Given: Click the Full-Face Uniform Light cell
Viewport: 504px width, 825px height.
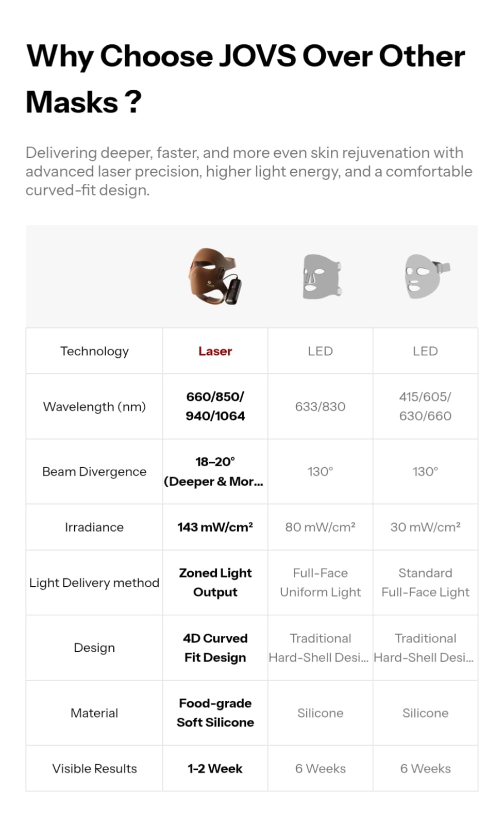Looking at the screenshot, I should coord(320,583).
